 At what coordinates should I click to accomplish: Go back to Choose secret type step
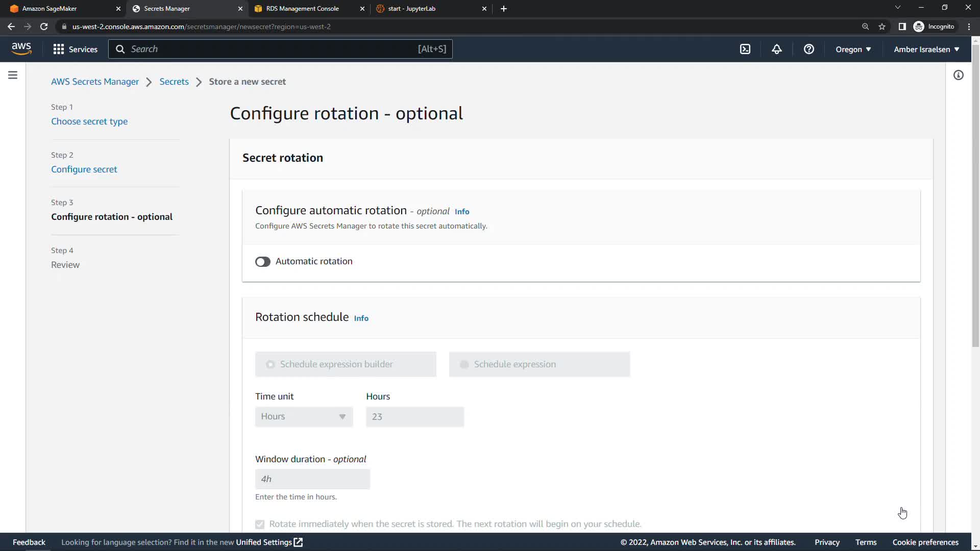point(89,121)
